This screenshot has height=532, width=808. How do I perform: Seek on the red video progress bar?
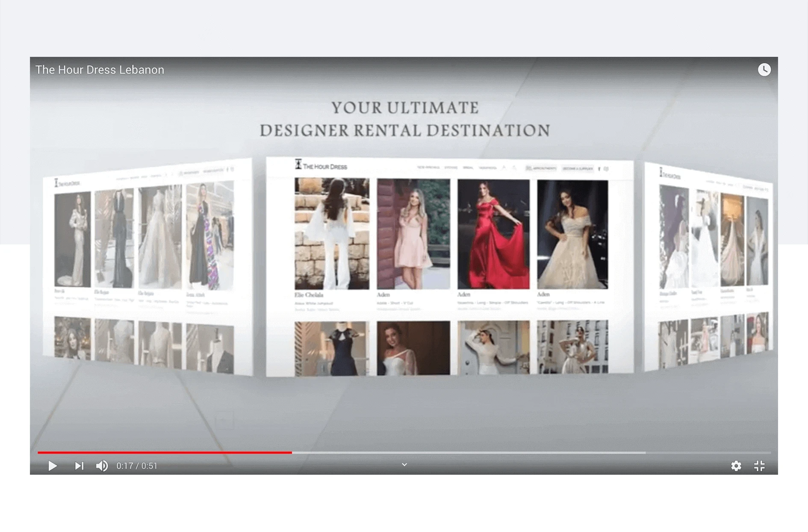(x=165, y=452)
